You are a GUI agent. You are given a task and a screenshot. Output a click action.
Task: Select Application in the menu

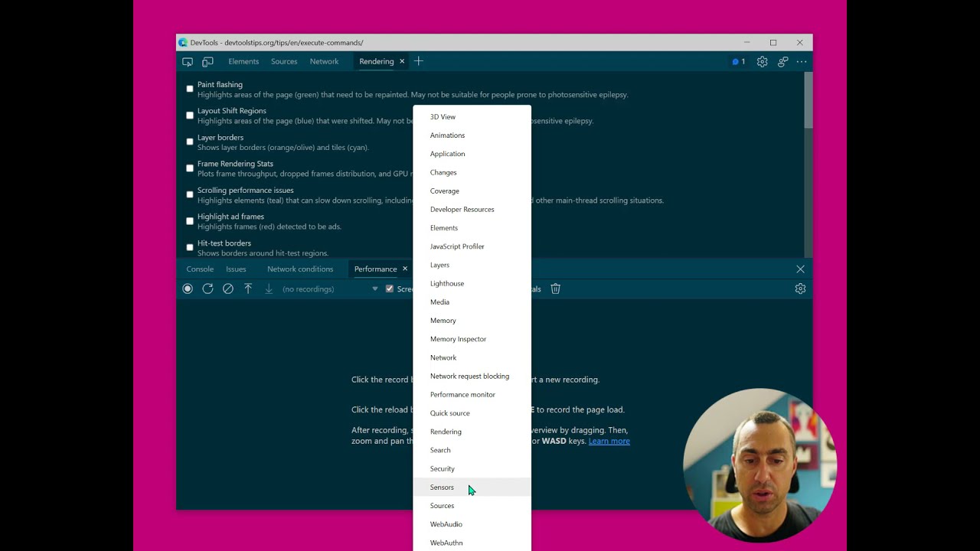pos(472,154)
